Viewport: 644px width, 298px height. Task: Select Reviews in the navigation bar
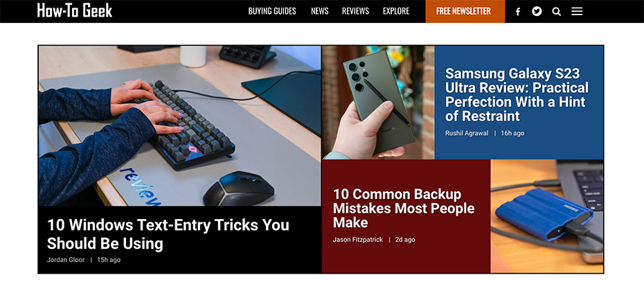coord(356,11)
